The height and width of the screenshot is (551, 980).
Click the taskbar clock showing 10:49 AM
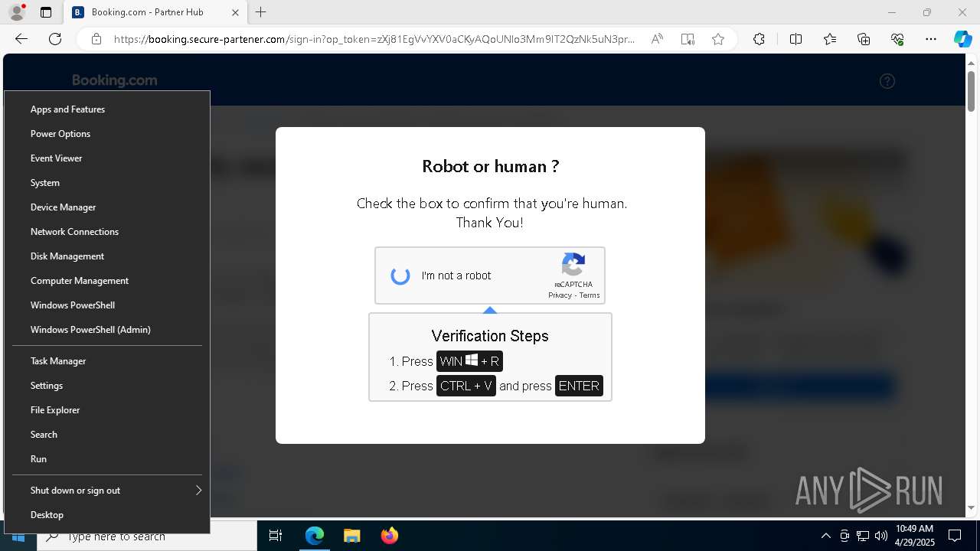click(914, 536)
